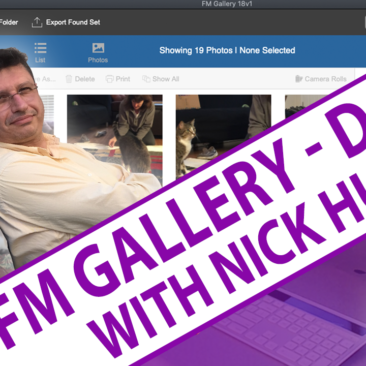Click the Export Found Set upload icon
Viewport: 366px width, 366px height.
[x=37, y=22]
